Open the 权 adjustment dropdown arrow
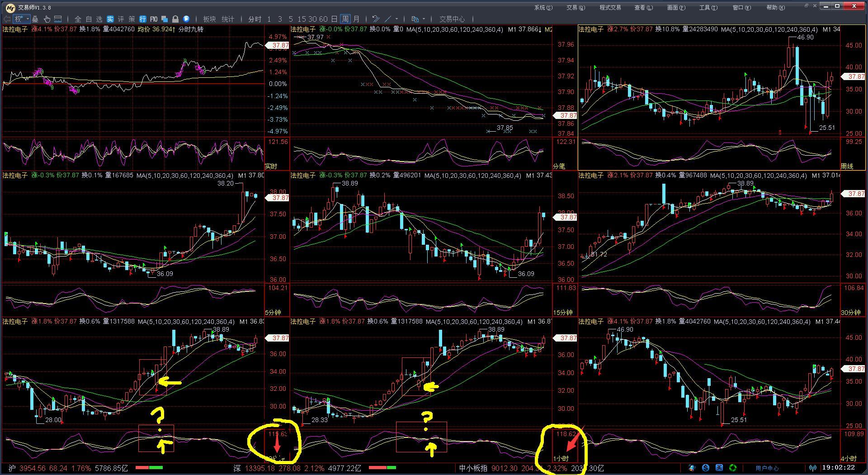This screenshot has width=868, height=475. (x=28, y=19)
